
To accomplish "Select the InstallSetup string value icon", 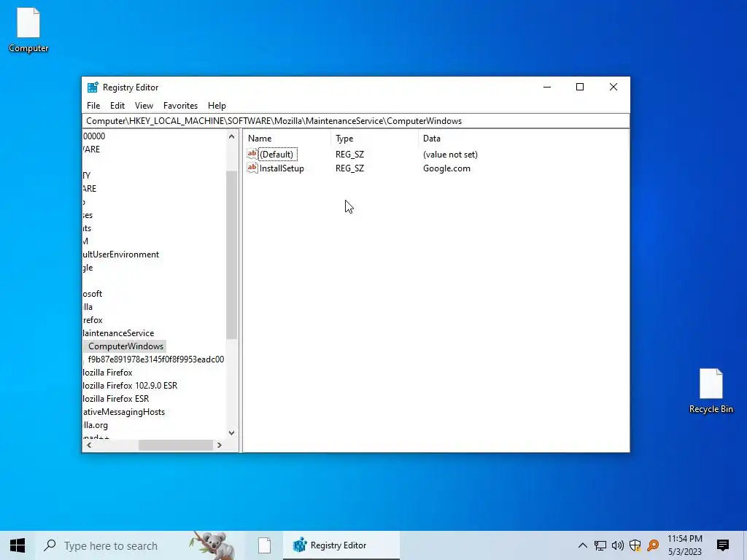I will 252,168.
